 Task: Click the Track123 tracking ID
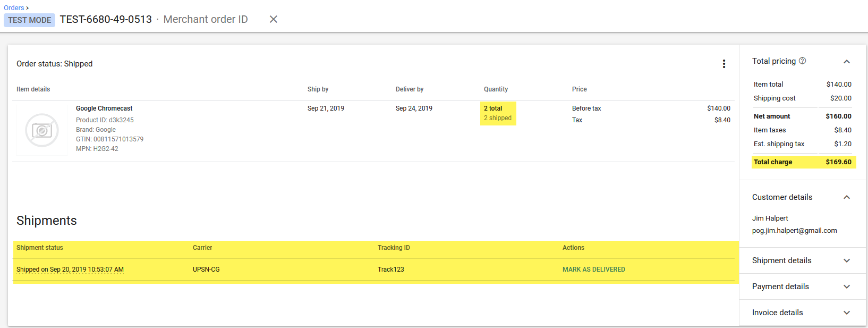[x=390, y=270]
